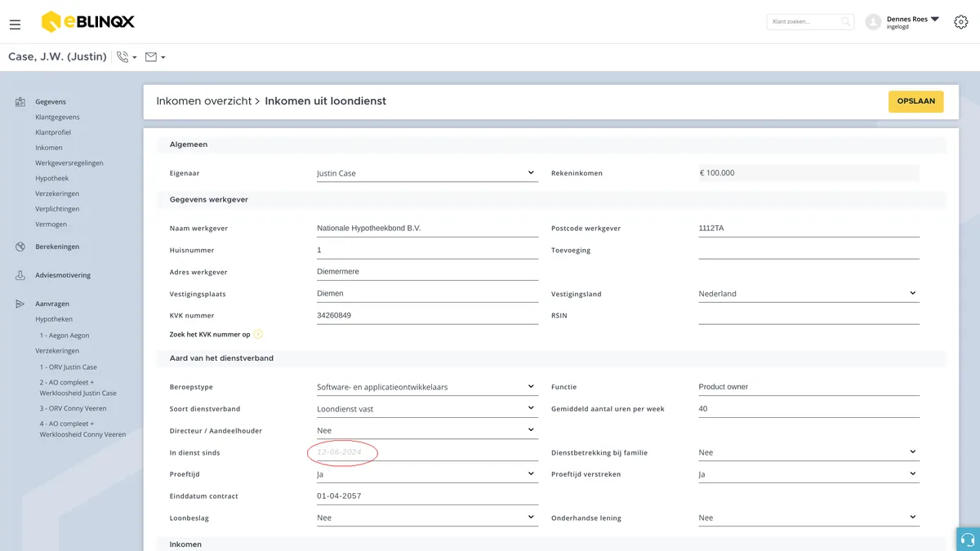Open the Loonbeslag dropdown
The width and height of the screenshot is (980, 551).
(427, 518)
